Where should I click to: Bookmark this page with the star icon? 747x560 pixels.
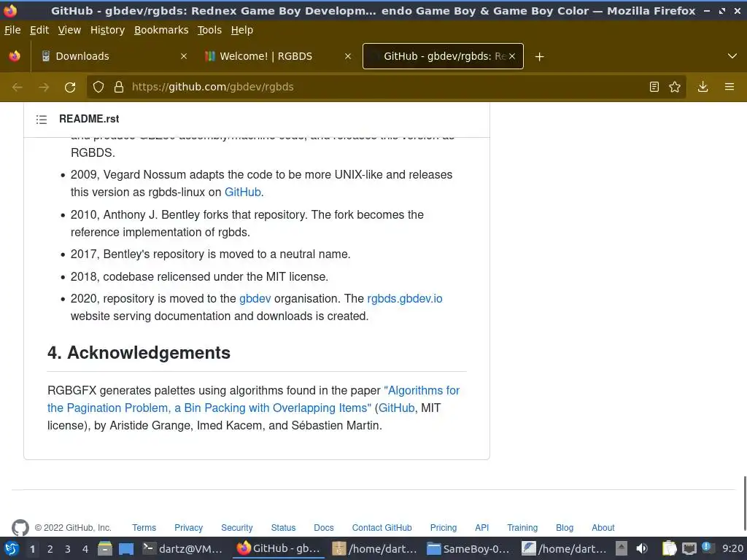pyautogui.click(x=675, y=87)
